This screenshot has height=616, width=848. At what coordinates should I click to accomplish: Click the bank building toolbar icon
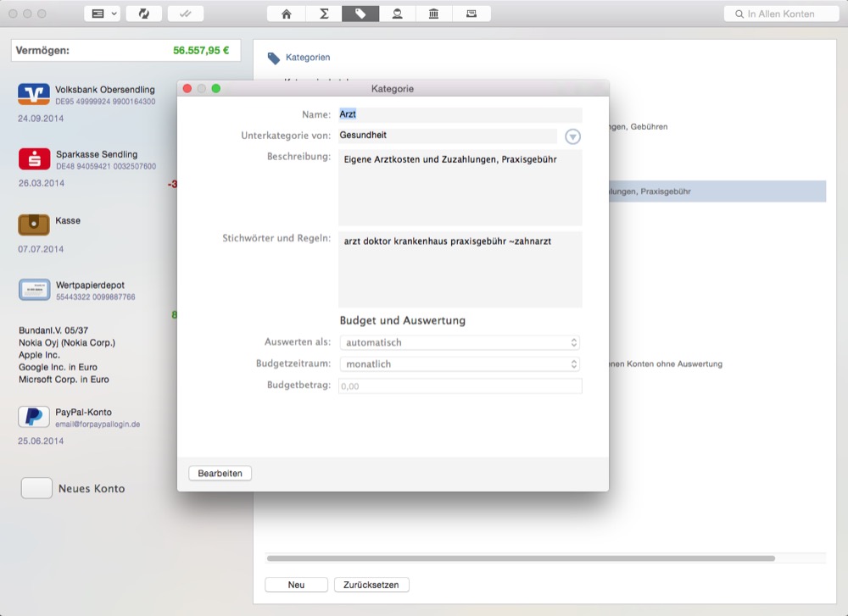433,14
